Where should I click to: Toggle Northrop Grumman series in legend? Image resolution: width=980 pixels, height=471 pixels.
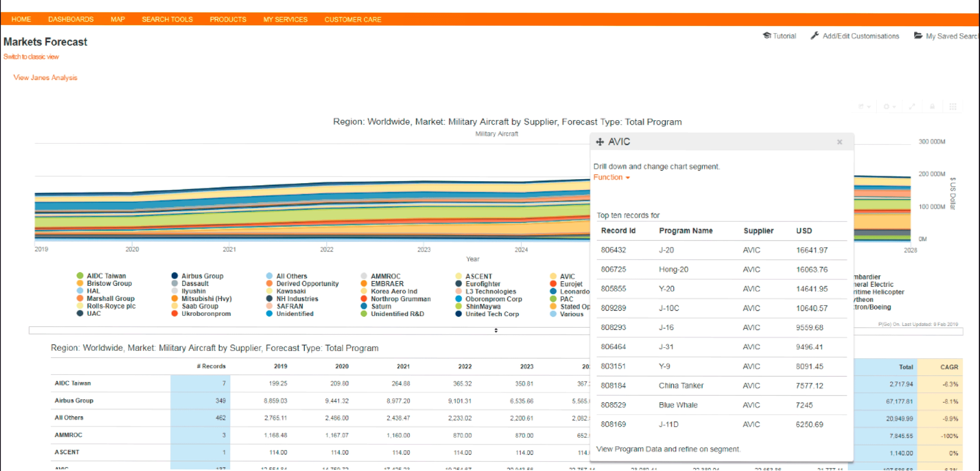click(396, 299)
